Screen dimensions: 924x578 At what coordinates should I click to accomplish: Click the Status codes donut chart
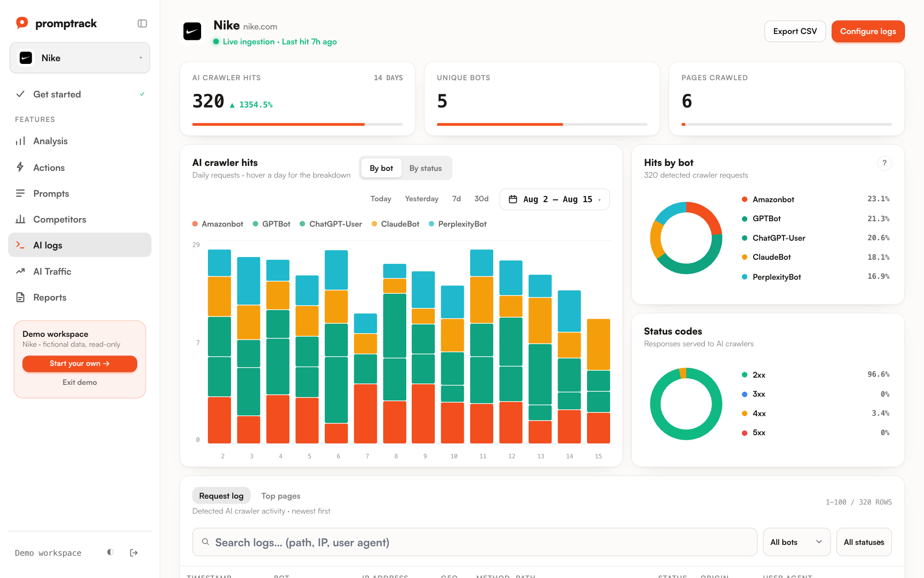tap(686, 404)
